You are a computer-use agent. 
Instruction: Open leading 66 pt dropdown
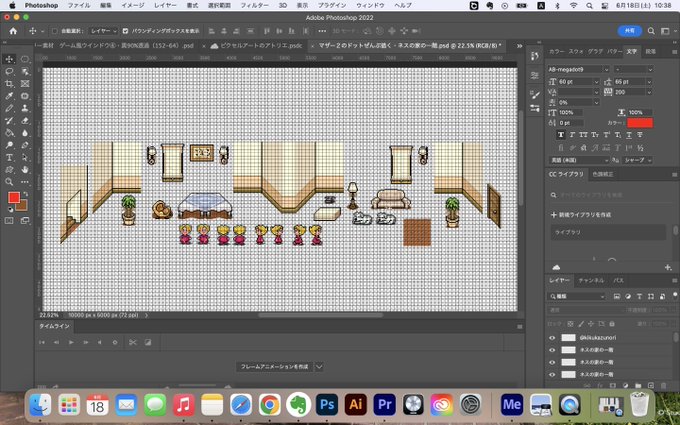click(x=649, y=82)
